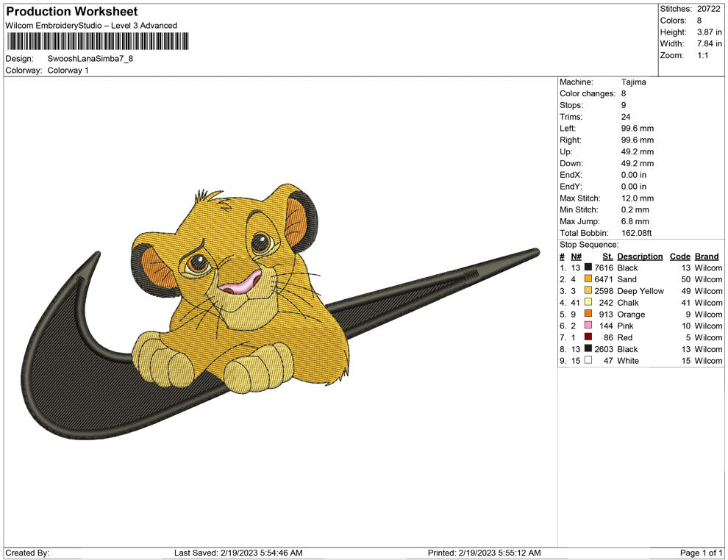Click stitch count 6471 for Sand
Screen dimensions: 728x560
tap(604, 279)
